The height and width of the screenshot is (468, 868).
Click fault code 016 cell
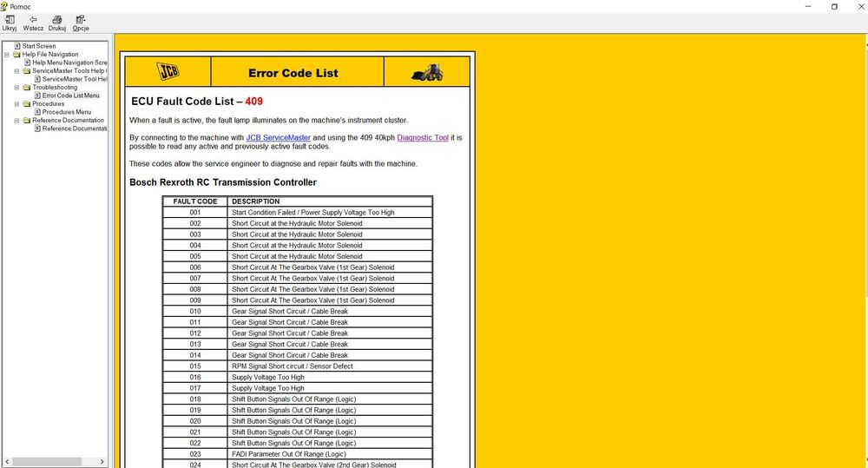pyautogui.click(x=195, y=377)
